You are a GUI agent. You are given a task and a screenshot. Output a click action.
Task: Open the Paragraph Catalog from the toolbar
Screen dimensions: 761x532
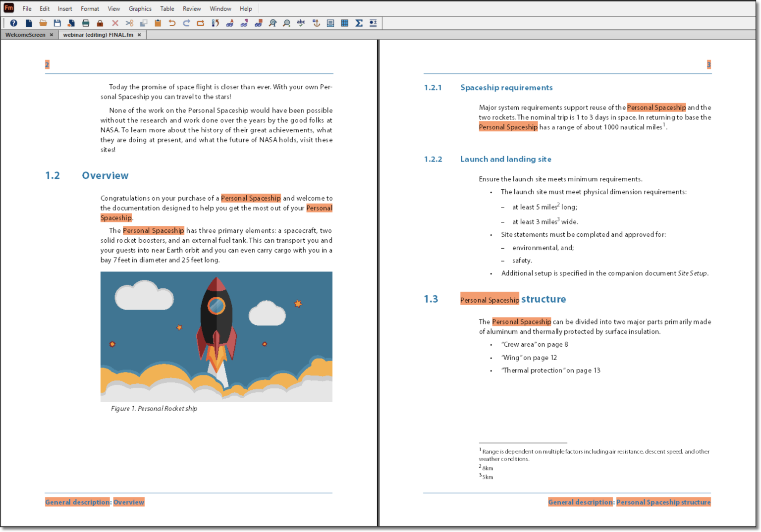point(244,23)
